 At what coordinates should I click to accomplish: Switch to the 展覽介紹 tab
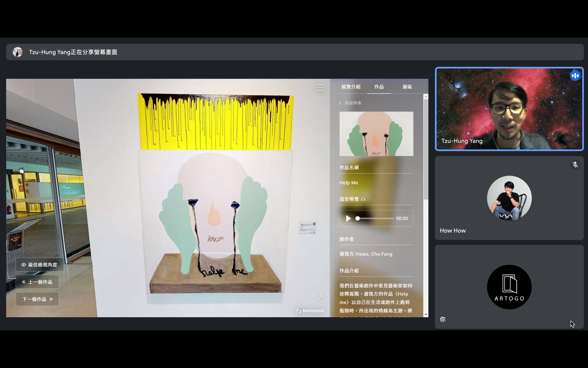coord(351,87)
